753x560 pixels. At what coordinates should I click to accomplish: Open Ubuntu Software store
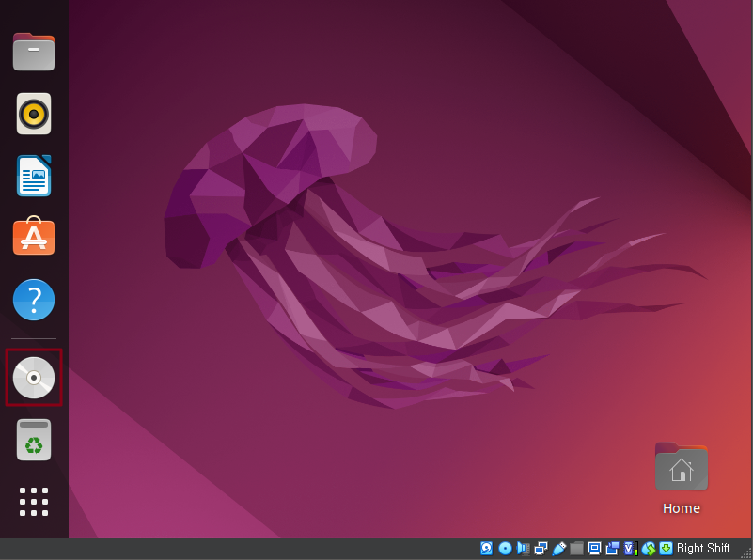point(34,236)
